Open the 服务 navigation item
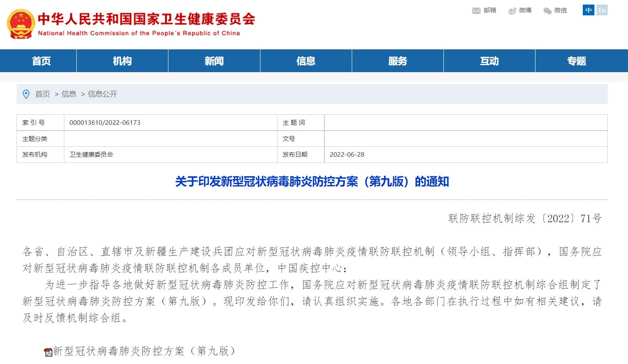628x364 pixels. tap(397, 61)
